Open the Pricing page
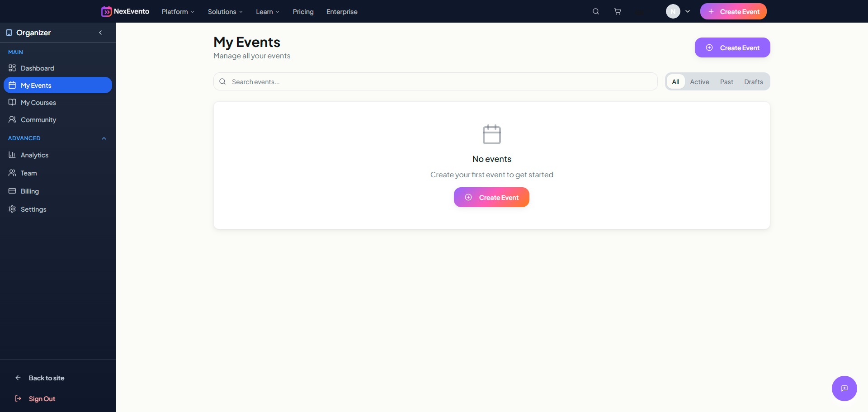 pos(303,11)
